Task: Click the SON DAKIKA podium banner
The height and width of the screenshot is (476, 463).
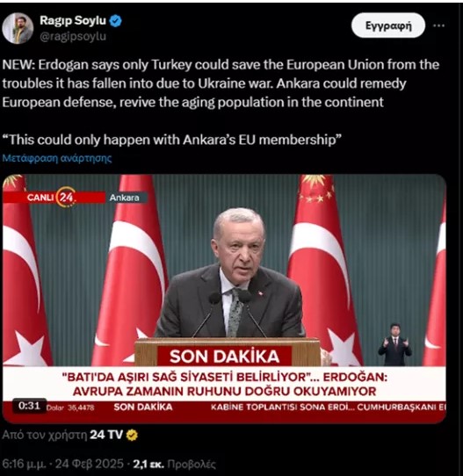Action: click(224, 356)
